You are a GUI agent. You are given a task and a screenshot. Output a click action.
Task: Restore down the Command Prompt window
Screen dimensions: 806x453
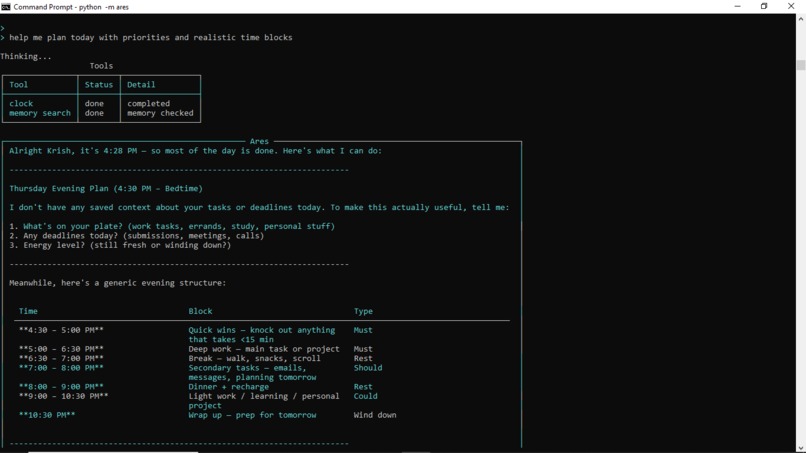[x=764, y=7]
